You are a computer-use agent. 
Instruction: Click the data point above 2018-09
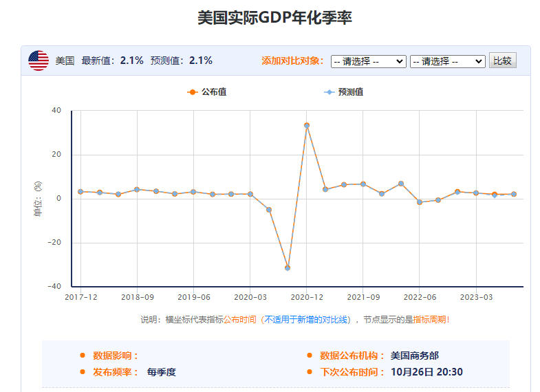click(x=137, y=189)
